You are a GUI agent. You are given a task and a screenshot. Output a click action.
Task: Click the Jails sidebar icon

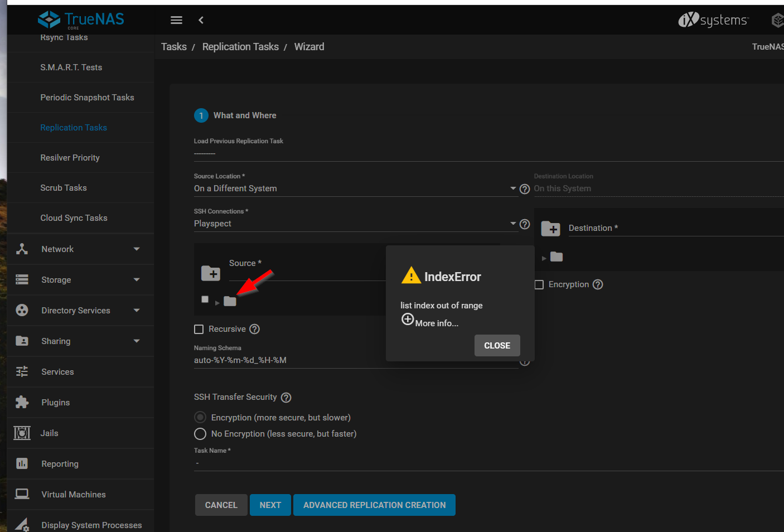22,433
